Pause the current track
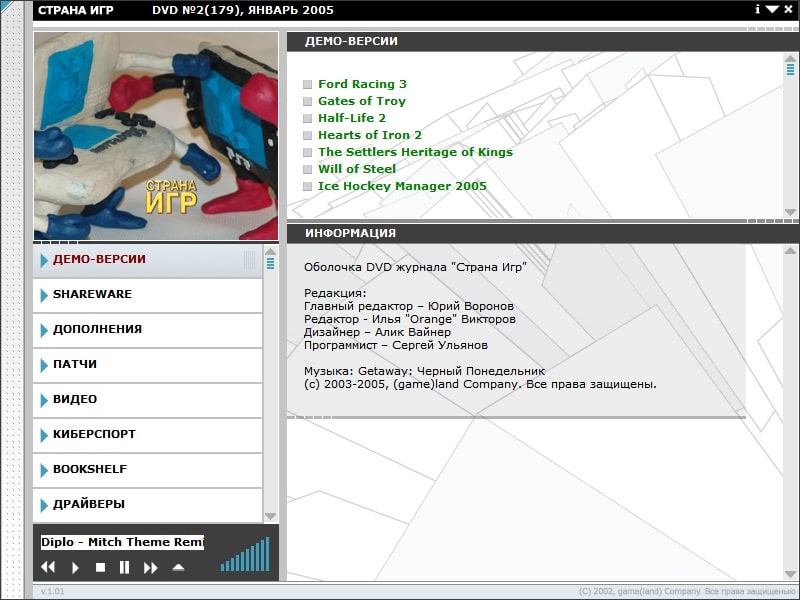This screenshot has height=600, width=800. tap(124, 567)
